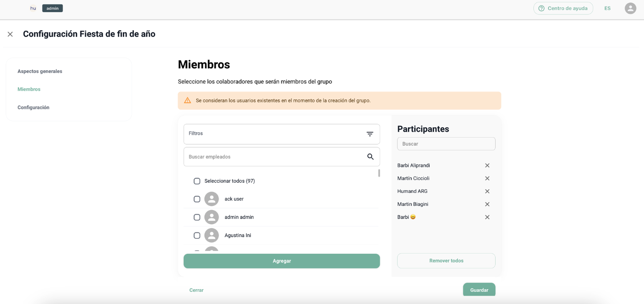Viewport: 644px width, 304px height.
Task: Remove Humand ARG from participants
Action: pos(487,191)
